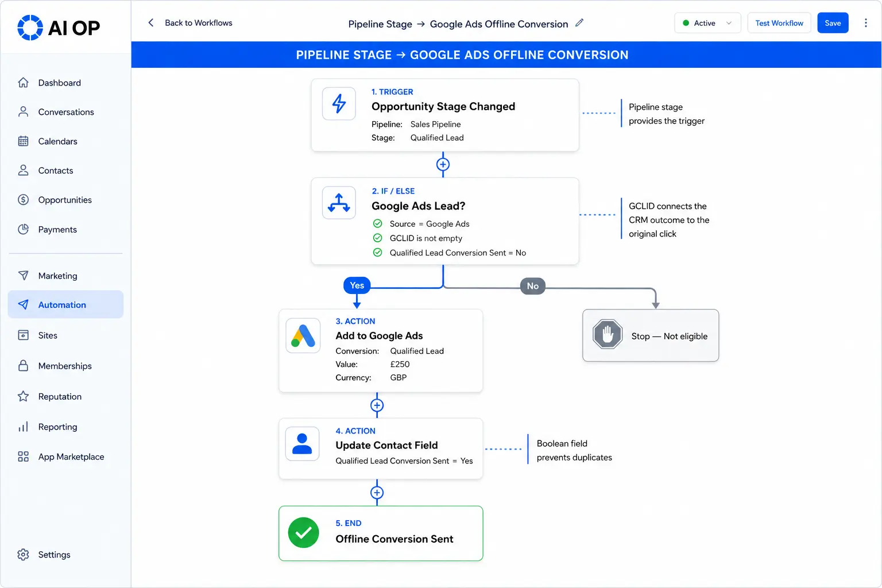
Task: Open the Offline Conversion Sent end card
Action: tap(381, 533)
